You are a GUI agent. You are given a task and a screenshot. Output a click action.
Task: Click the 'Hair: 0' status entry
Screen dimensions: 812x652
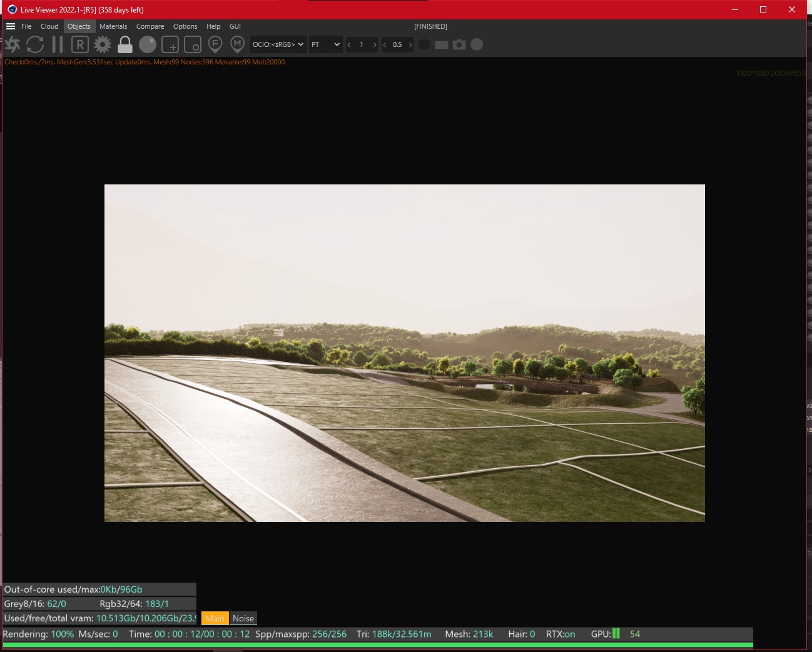tap(522, 634)
